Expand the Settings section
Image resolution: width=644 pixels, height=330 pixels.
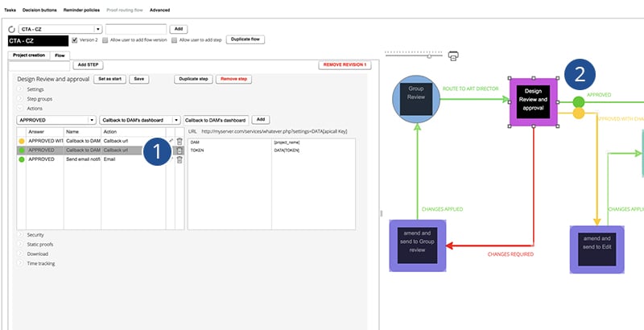pos(20,89)
